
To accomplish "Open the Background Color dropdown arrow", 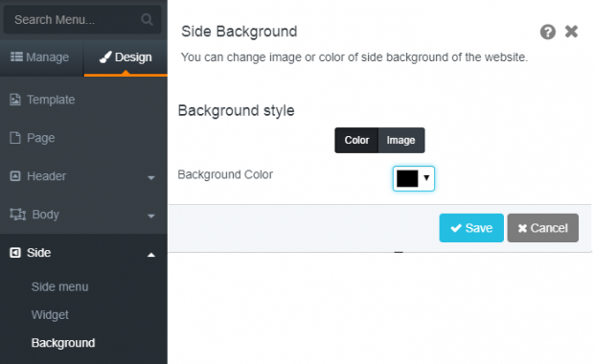I will pos(426,177).
